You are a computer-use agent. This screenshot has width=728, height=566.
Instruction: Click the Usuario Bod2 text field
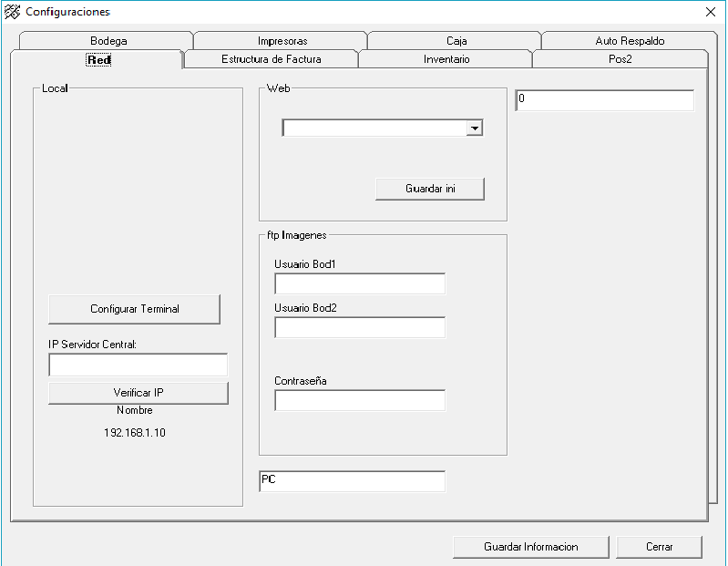(x=360, y=328)
